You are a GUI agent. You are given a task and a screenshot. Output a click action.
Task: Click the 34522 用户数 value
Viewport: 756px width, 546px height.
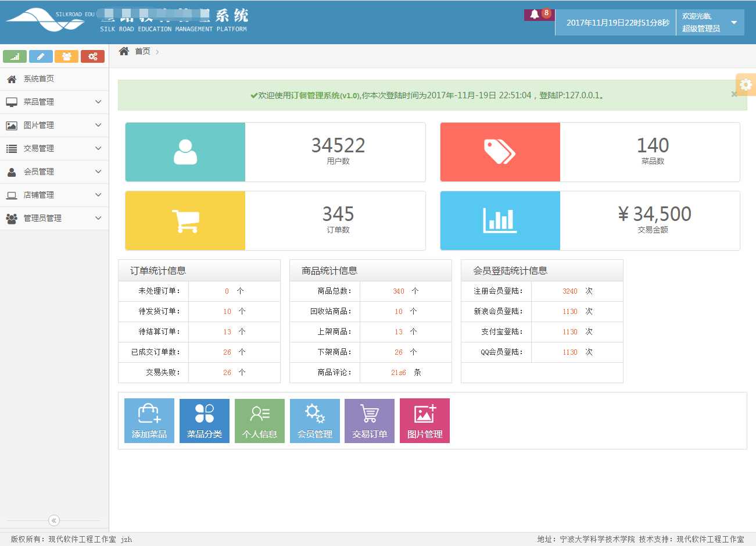pos(338,145)
